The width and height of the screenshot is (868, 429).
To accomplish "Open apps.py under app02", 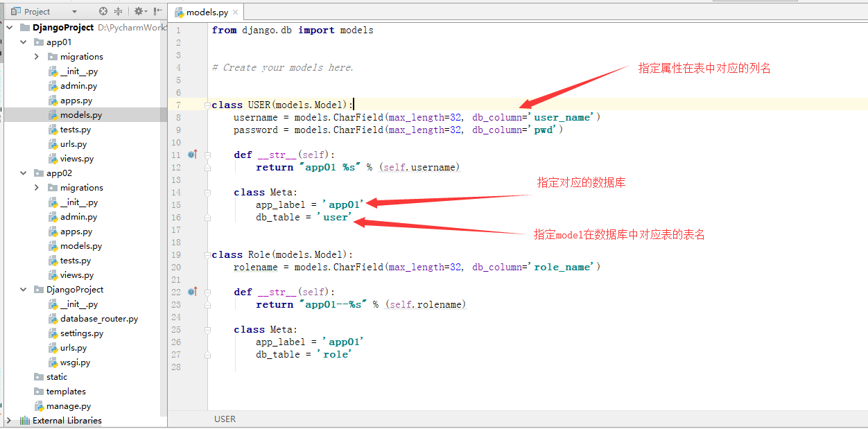I will 76,231.
